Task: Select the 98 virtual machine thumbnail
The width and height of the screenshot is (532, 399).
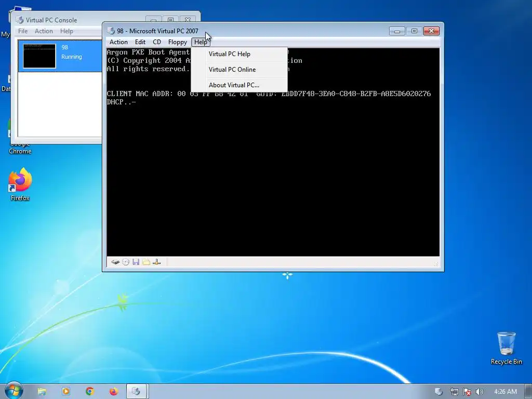Action: [39, 56]
